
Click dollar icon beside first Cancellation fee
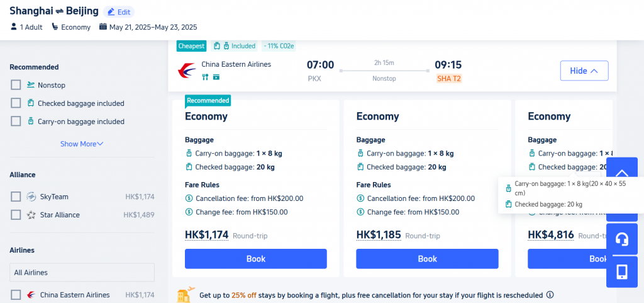point(189,198)
